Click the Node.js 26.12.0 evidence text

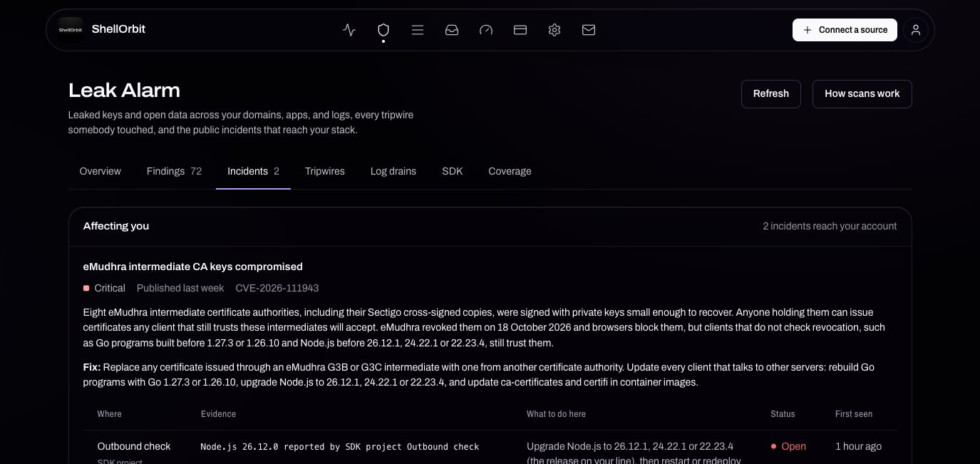pyautogui.click(x=340, y=447)
